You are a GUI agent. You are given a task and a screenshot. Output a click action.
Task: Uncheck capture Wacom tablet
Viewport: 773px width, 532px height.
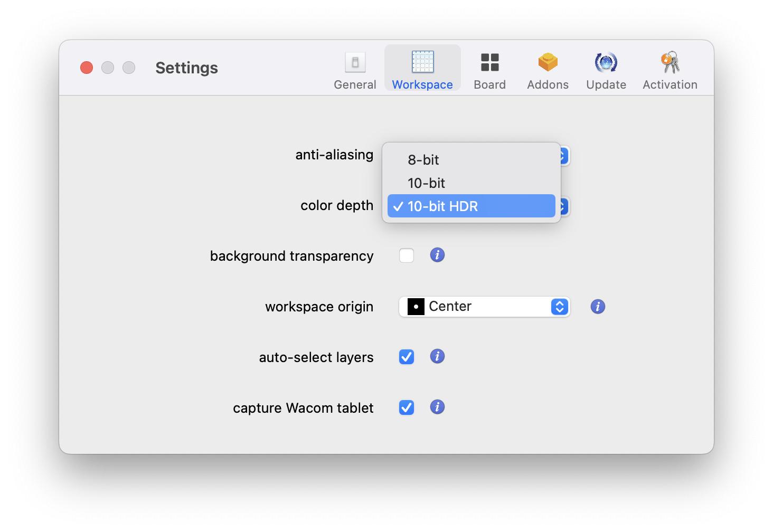(x=407, y=407)
